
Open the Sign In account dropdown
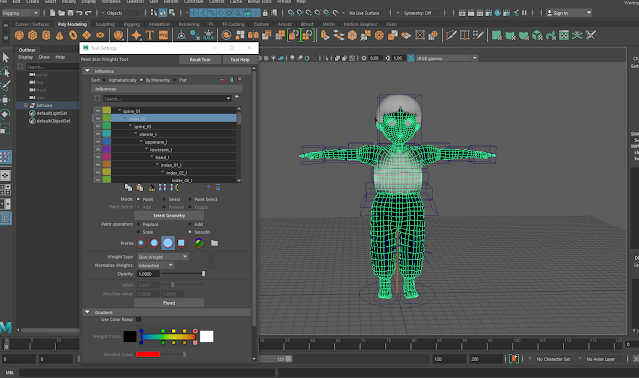tap(568, 13)
